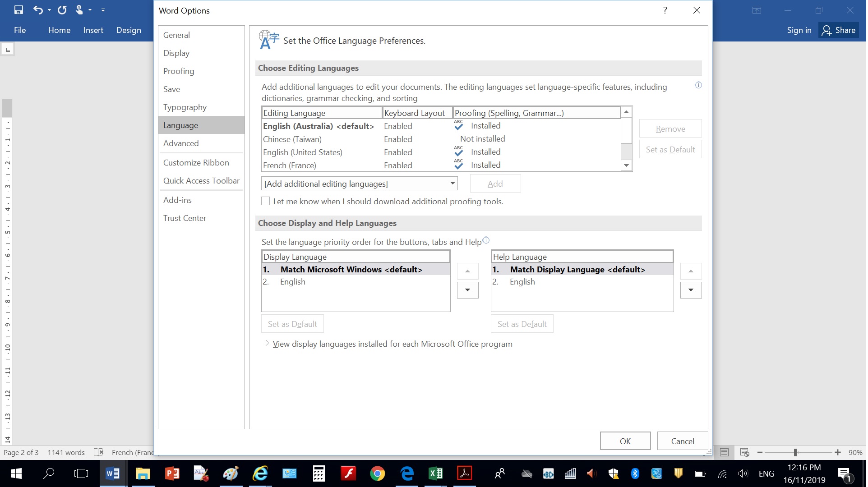The width and height of the screenshot is (868, 487).
Task: Click the Redo/Repeat icon
Action: pyautogui.click(x=62, y=10)
